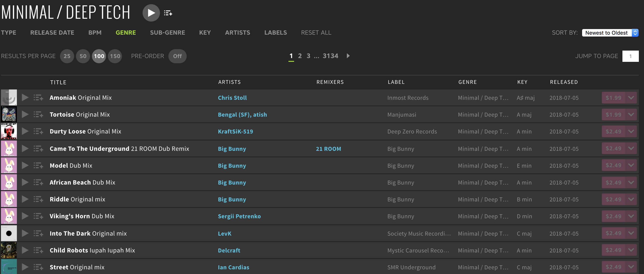Open the BPM filter menu
The height and width of the screenshot is (274, 644).
(x=95, y=33)
